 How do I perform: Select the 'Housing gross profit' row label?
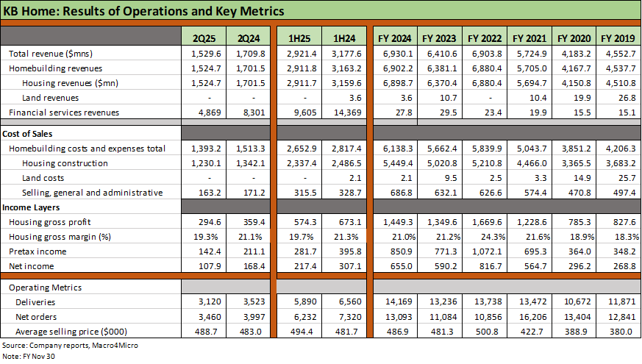[x=49, y=222]
